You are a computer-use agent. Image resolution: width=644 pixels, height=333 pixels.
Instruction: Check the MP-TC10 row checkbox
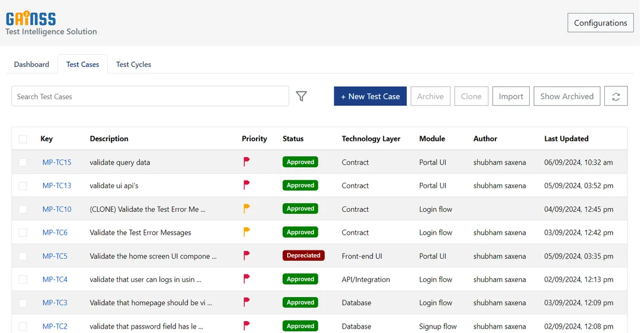[23, 210]
